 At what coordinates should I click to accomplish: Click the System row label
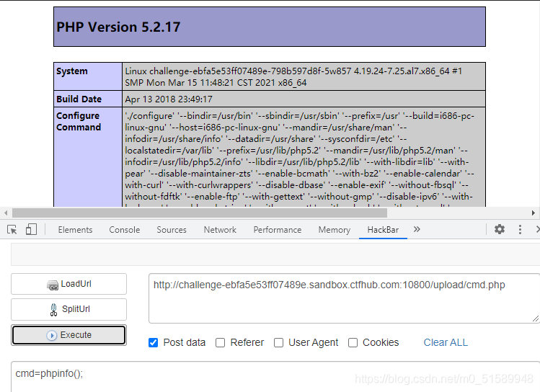[71, 71]
